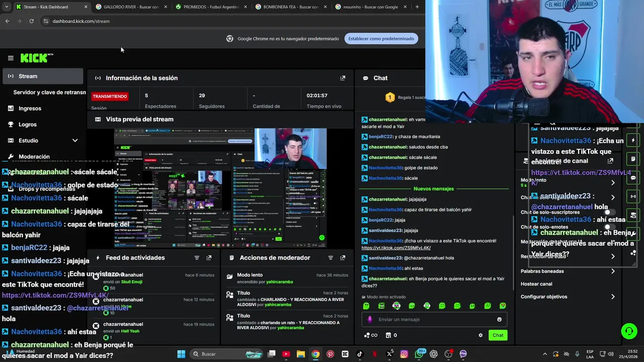Click the Chrome address bar
The width and height of the screenshot is (644, 362).
click(231, 21)
